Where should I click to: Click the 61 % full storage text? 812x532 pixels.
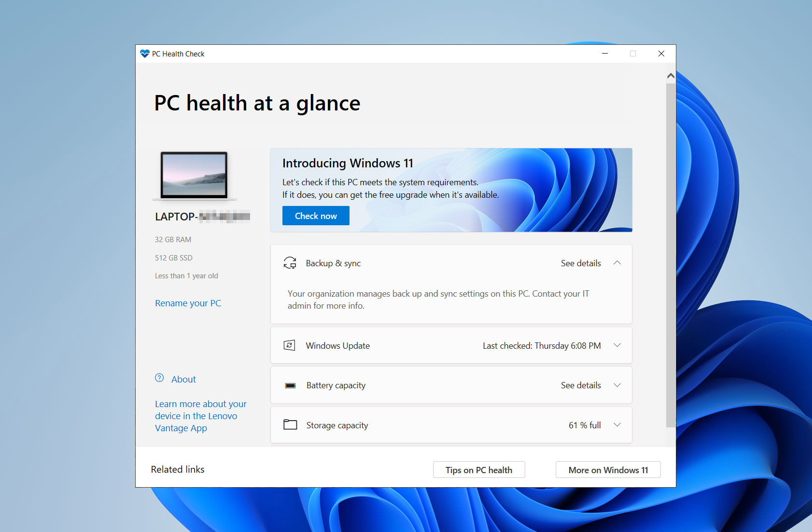pyautogui.click(x=585, y=425)
